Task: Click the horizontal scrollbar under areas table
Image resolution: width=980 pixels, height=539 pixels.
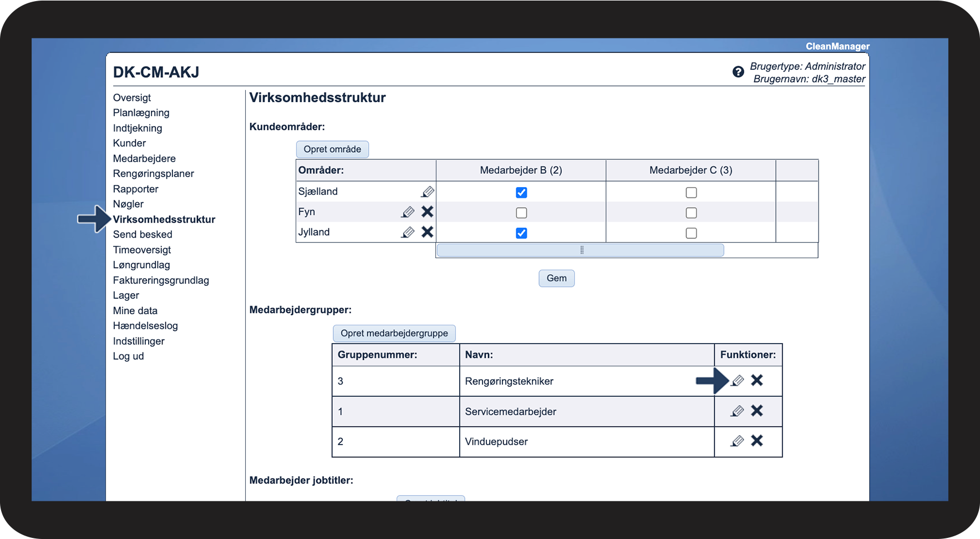Action: pyautogui.click(x=580, y=250)
